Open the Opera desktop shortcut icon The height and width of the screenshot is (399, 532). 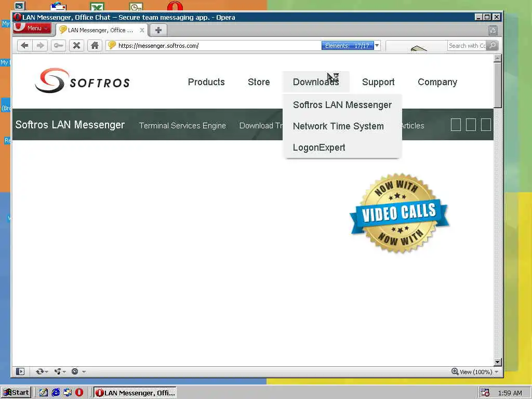175,6
